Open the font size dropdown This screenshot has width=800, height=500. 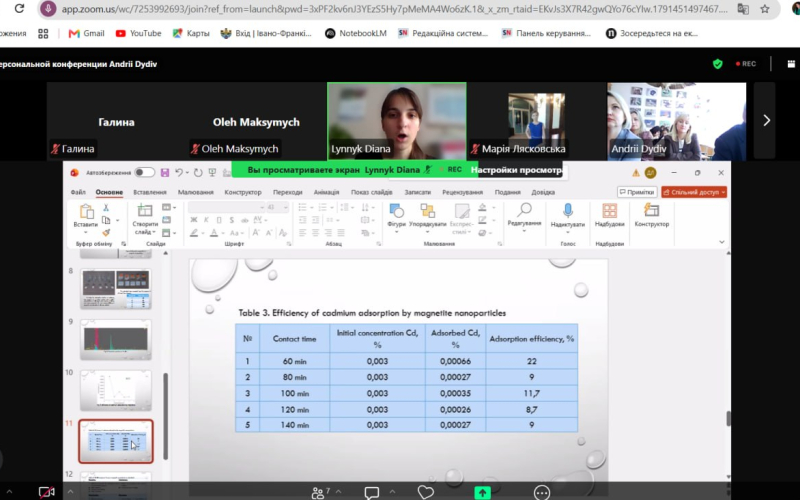[285, 207]
